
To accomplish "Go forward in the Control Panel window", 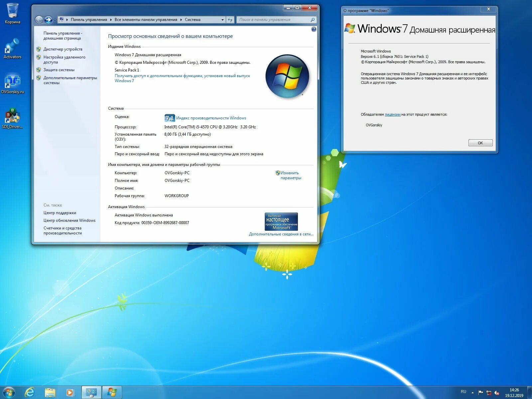I will click(48, 20).
